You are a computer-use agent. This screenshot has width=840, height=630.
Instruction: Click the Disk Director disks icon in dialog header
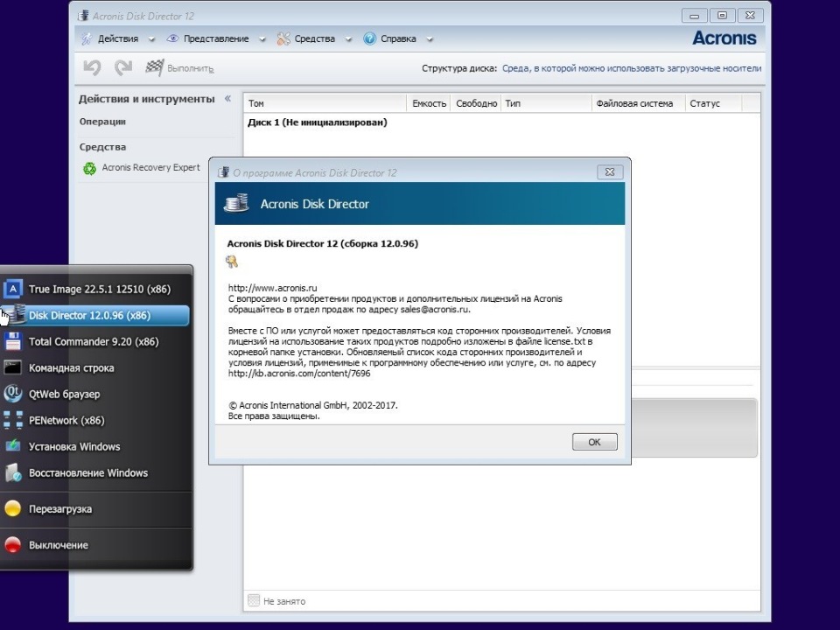pos(236,203)
